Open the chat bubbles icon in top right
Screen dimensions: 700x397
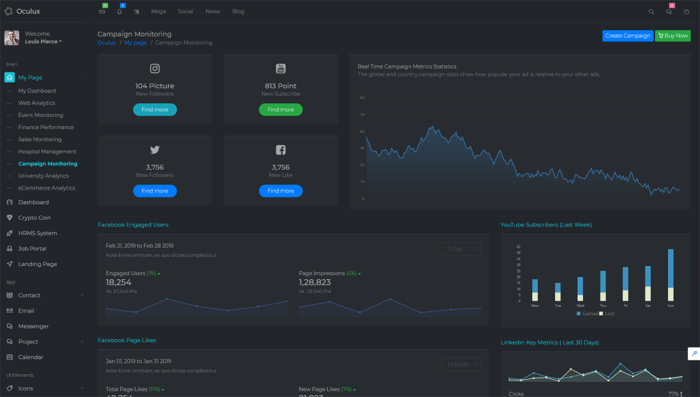tap(669, 12)
